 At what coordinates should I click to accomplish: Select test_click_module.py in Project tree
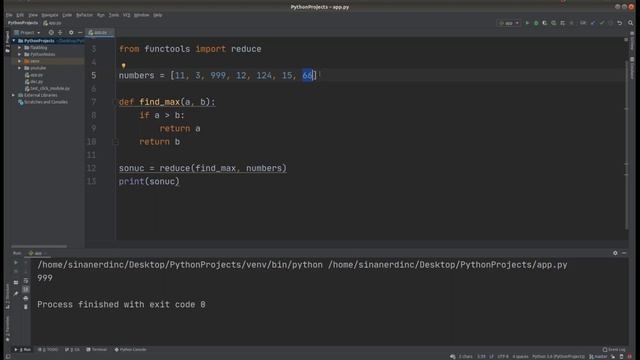[47, 88]
